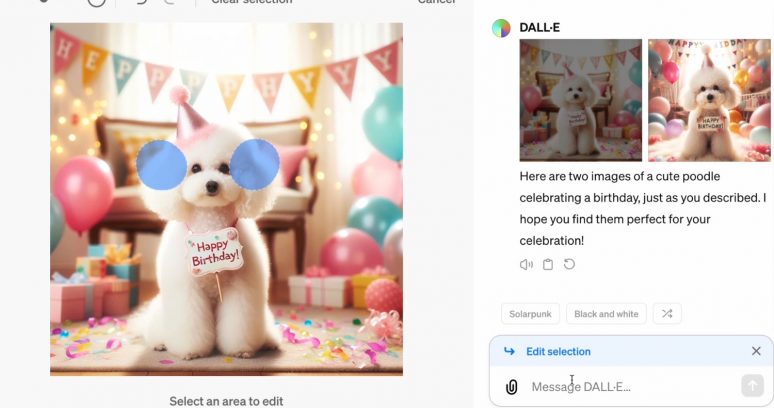Select the Black and white style chip
The width and height of the screenshot is (774, 408).
tap(606, 314)
